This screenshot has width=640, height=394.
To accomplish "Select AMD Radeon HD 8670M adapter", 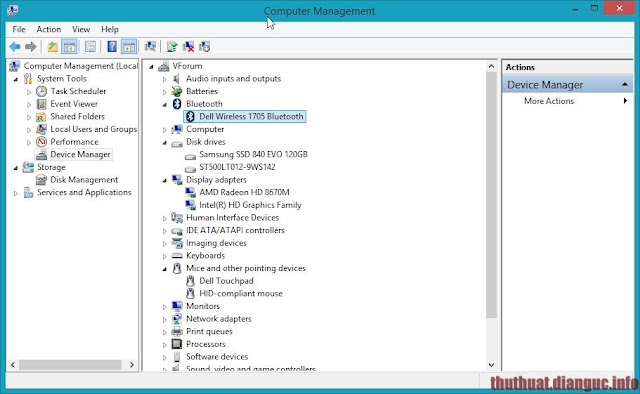I will [x=244, y=192].
